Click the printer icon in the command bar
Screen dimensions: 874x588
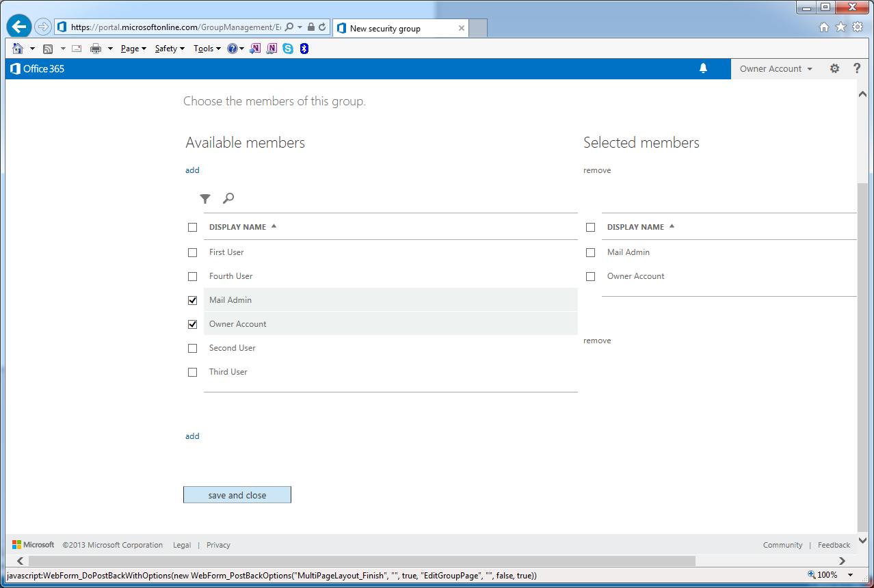pos(96,49)
